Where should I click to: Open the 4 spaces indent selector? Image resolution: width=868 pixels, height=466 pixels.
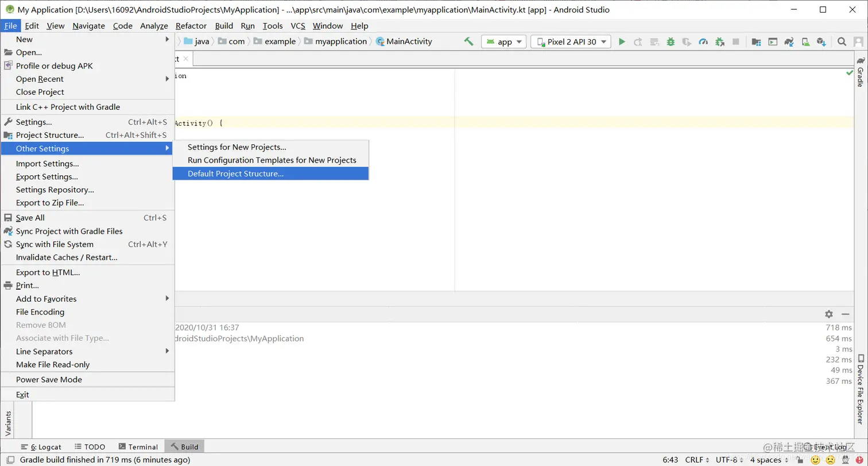click(x=769, y=460)
